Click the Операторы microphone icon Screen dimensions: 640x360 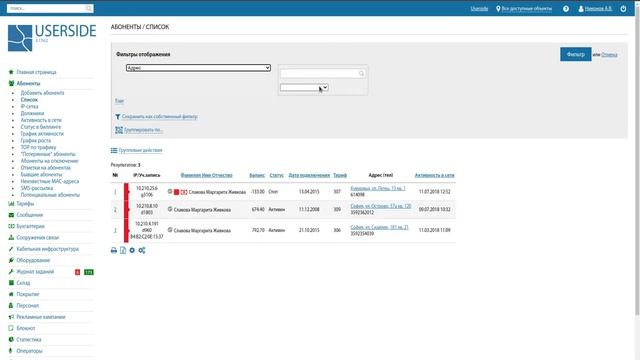(11, 351)
